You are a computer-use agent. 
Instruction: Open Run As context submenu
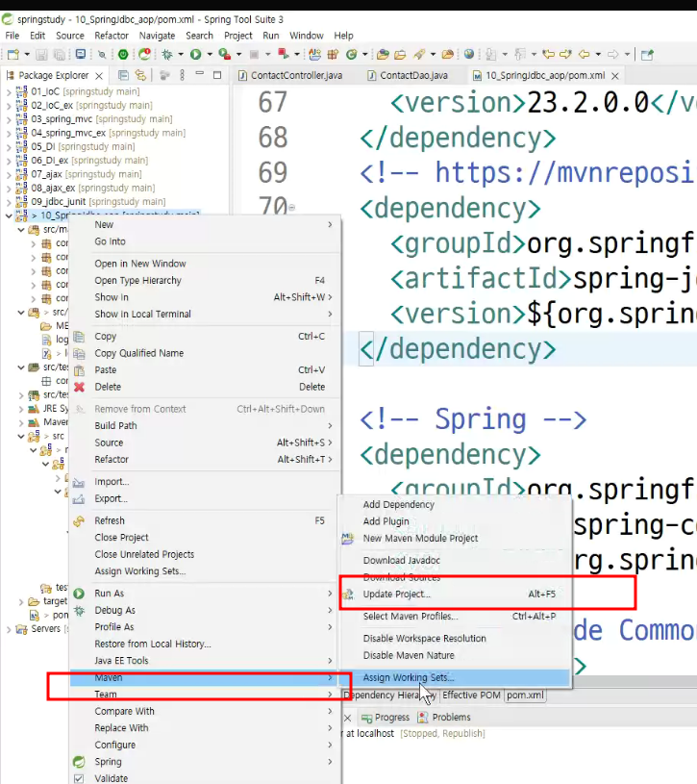(205, 594)
